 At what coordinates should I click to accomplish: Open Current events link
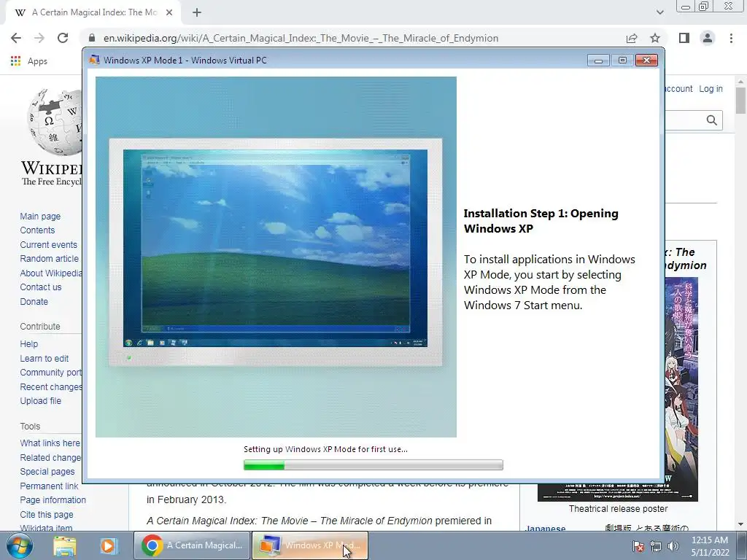point(49,244)
